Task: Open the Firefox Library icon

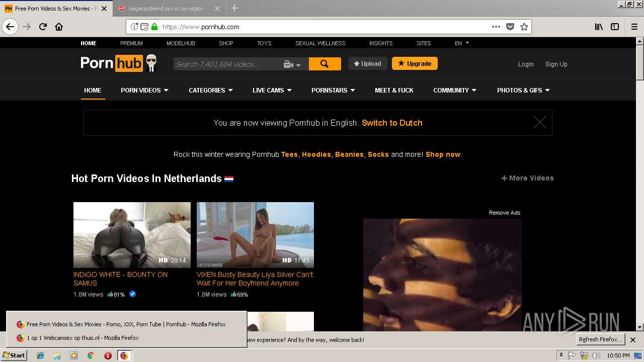Action: pyautogui.click(x=599, y=27)
